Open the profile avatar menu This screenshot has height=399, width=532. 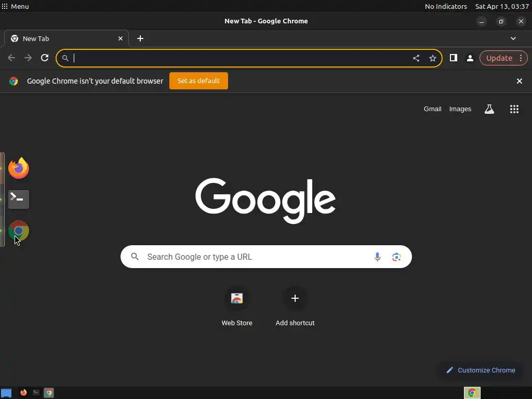coord(470,58)
